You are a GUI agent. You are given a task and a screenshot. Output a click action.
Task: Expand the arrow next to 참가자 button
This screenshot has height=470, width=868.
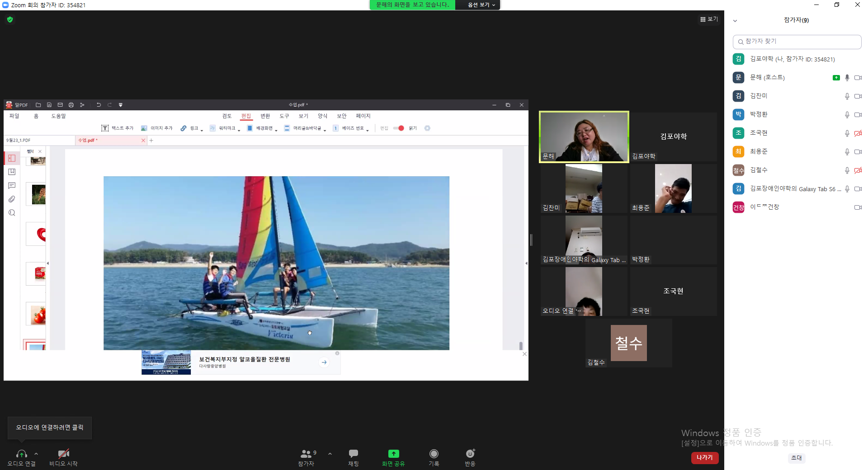click(330, 454)
